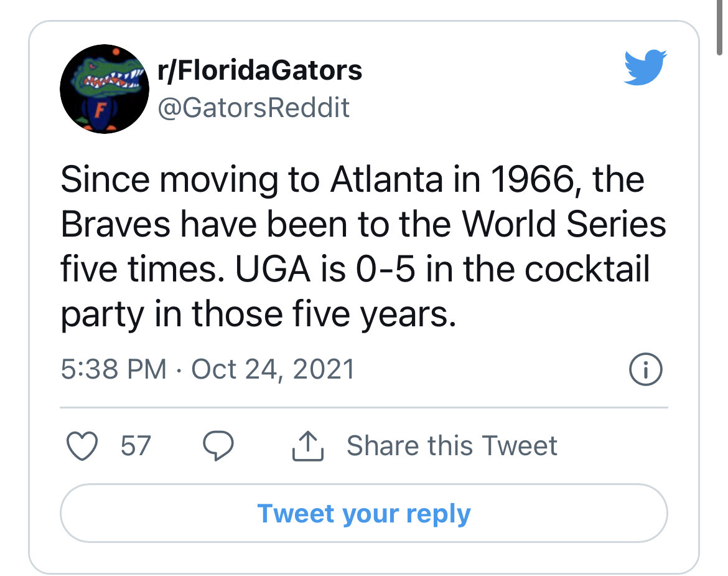
Task: Click the Share this Tweet text
Action: pos(452,446)
